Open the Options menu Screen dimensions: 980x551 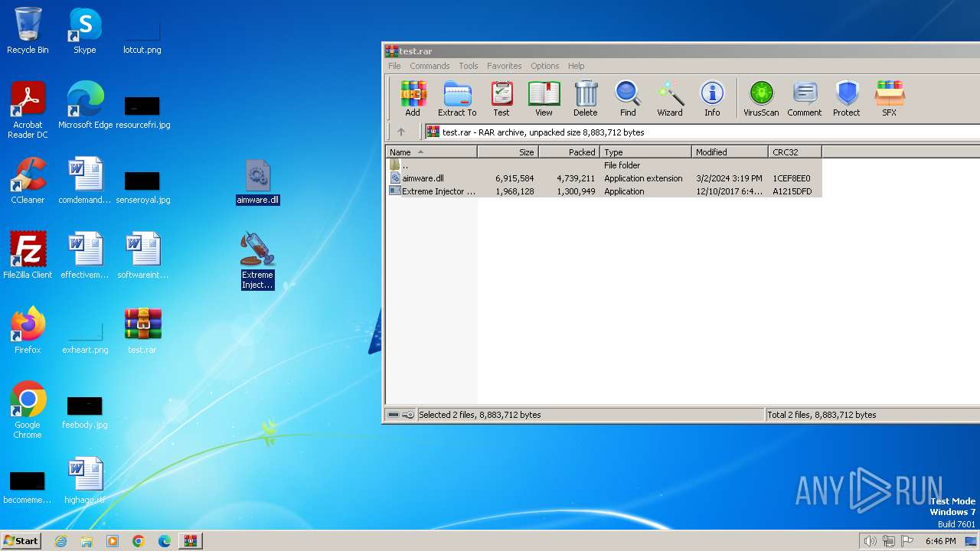(545, 66)
